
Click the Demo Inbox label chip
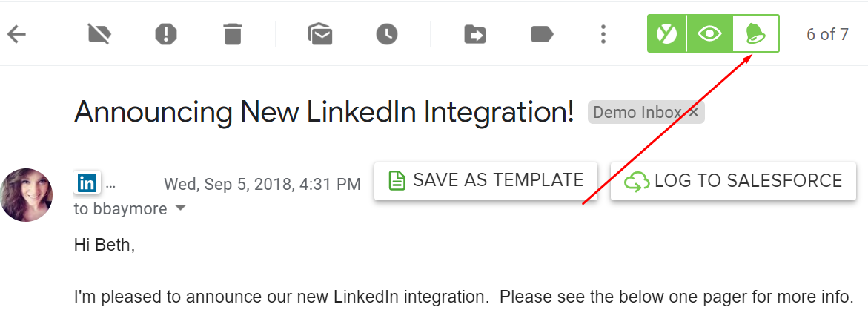pos(637,113)
